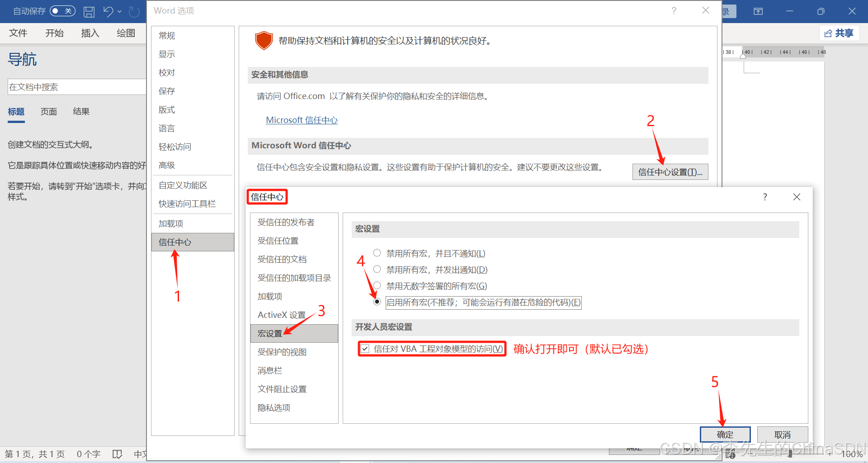
Task: Select ActiveX 设置 in Trust Center
Action: [x=294, y=315]
